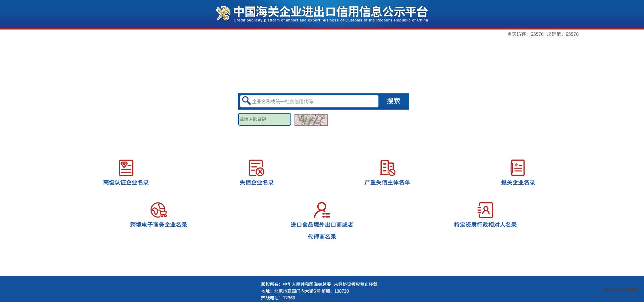Open the 失信企业名录 text link
The height and width of the screenshot is (302, 644).
point(257,182)
